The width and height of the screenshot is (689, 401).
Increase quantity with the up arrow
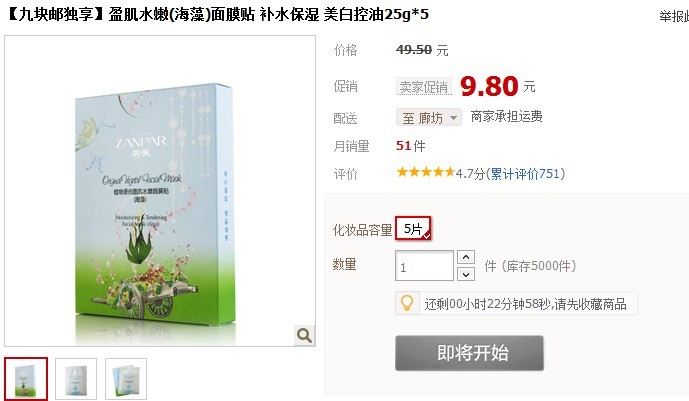pos(466,256)
